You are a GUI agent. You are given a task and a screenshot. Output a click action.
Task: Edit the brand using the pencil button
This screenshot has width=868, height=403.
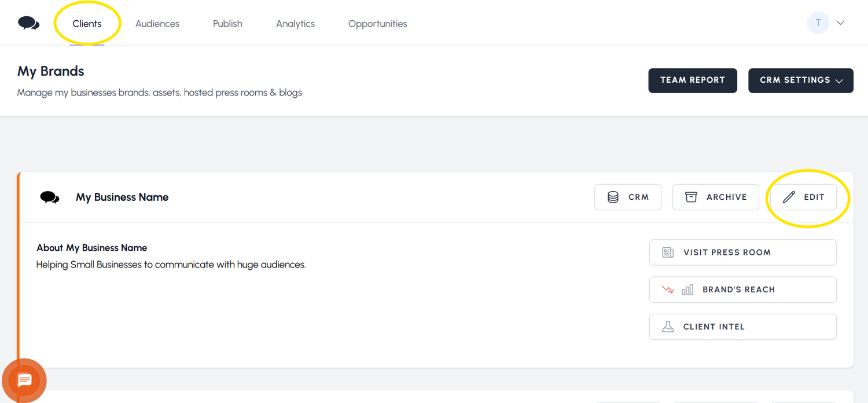tap(803, 197)
